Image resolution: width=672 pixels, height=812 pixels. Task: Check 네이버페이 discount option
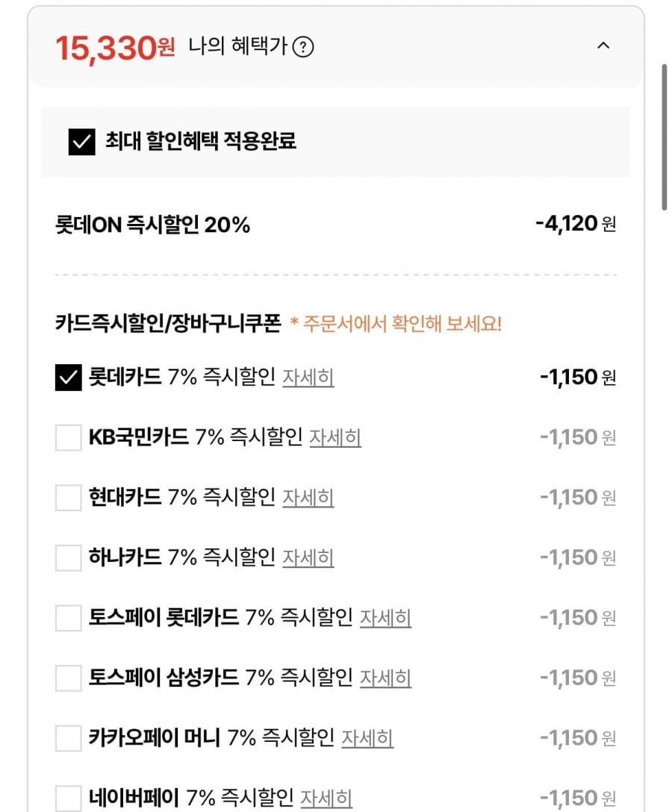pos(68,797)
